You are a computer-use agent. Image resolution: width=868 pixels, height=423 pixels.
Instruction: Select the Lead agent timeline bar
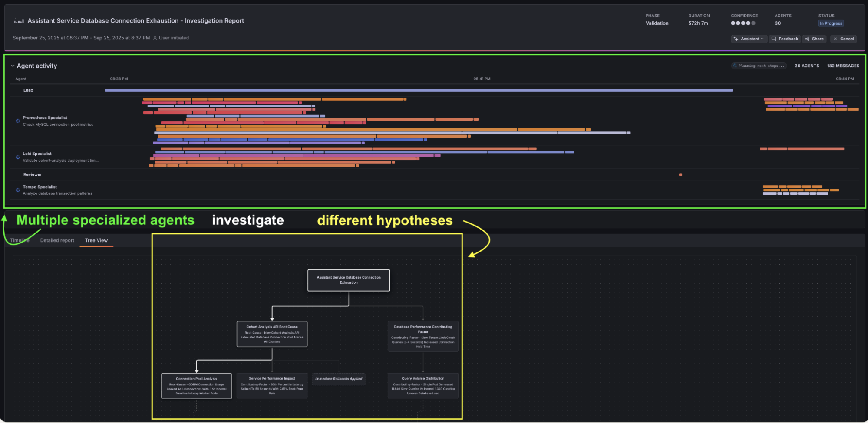click(x=417, y=90)
